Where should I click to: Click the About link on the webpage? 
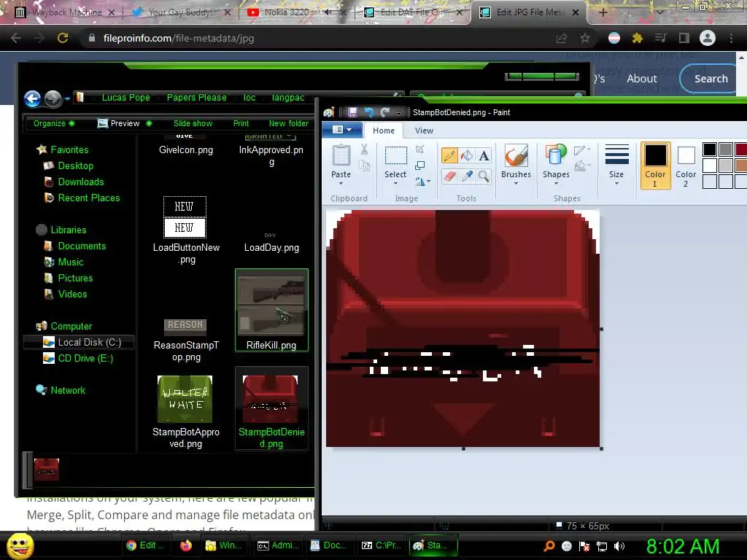click(642, 79)
